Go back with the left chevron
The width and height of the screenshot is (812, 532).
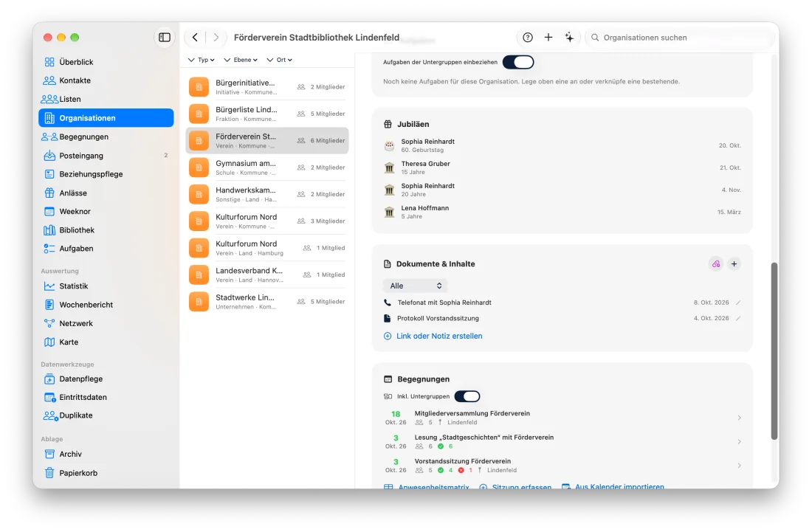[195, 37]
